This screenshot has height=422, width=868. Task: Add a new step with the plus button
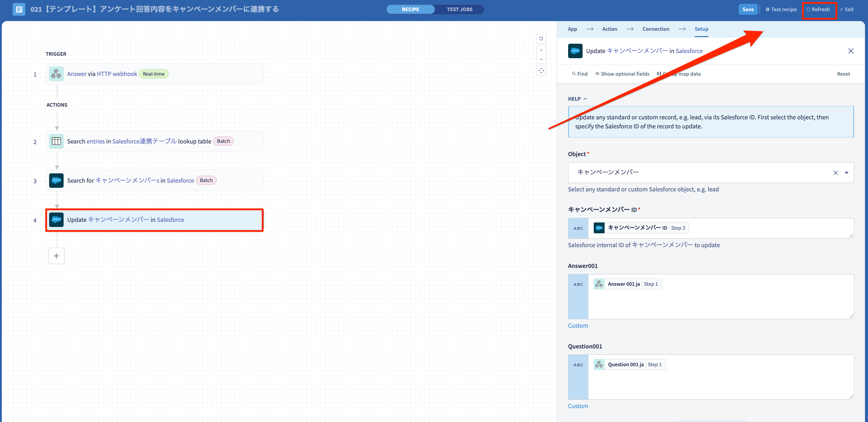[x=56, y=256]
